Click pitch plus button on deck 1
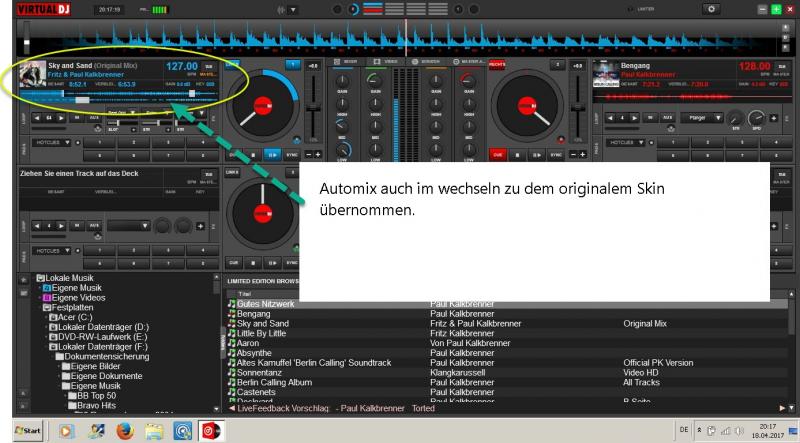 tap(318, 155)
